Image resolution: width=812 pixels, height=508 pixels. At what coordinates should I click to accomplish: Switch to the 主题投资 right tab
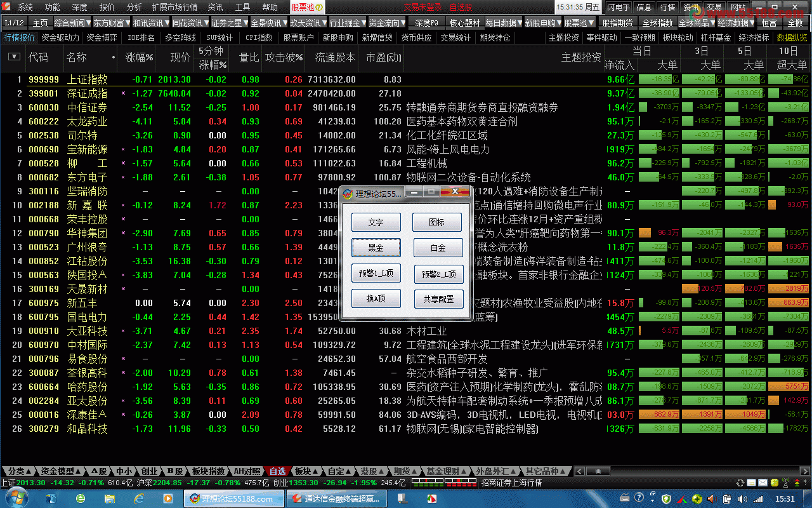click(x=563, y=37)
